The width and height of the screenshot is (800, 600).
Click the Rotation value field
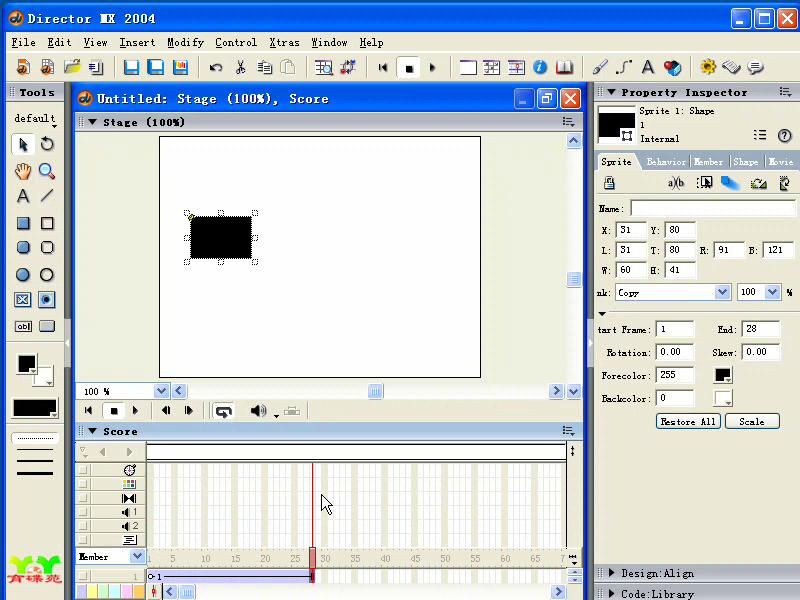point(674,352)
